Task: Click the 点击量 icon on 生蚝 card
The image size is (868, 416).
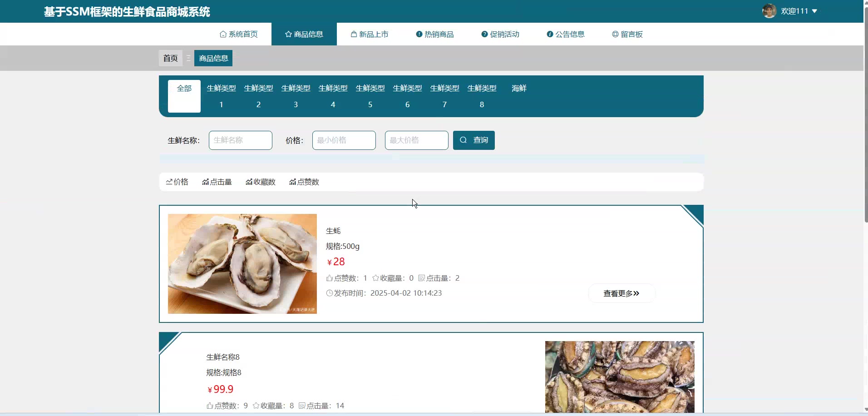Action: point(421,278)
